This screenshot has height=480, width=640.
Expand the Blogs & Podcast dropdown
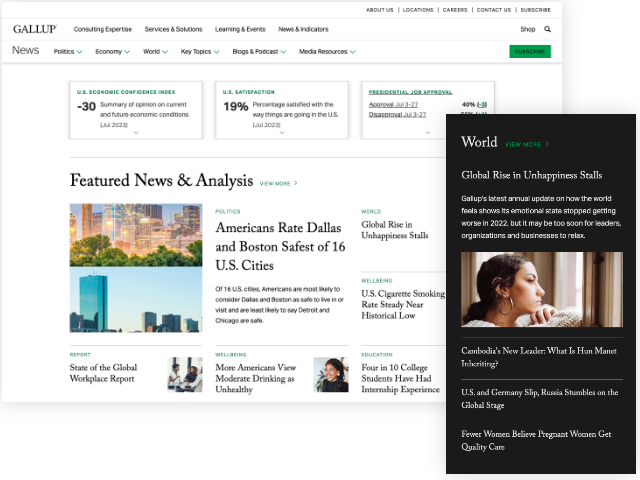tap(259, 51)
